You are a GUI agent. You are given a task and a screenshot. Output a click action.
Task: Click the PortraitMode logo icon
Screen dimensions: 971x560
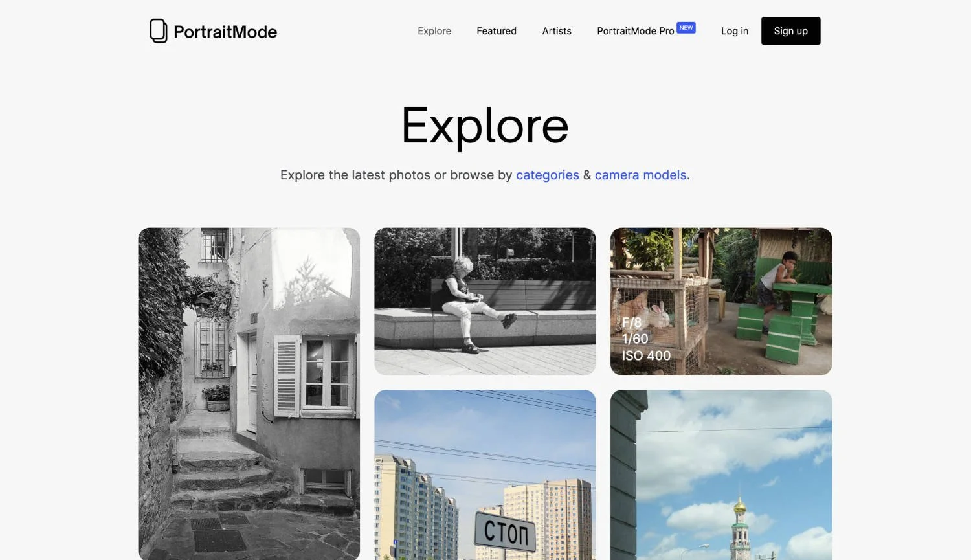[x=158, y=31]
